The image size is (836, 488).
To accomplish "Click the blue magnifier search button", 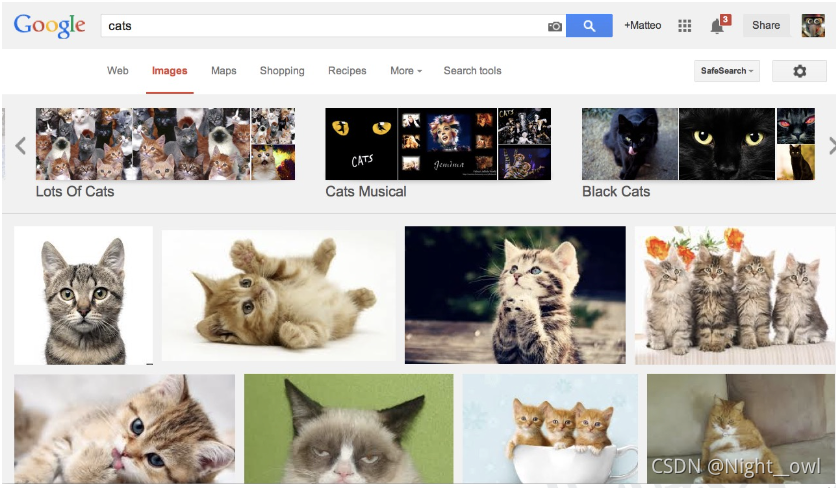I will pyautogui.click(x=589, y=26).
